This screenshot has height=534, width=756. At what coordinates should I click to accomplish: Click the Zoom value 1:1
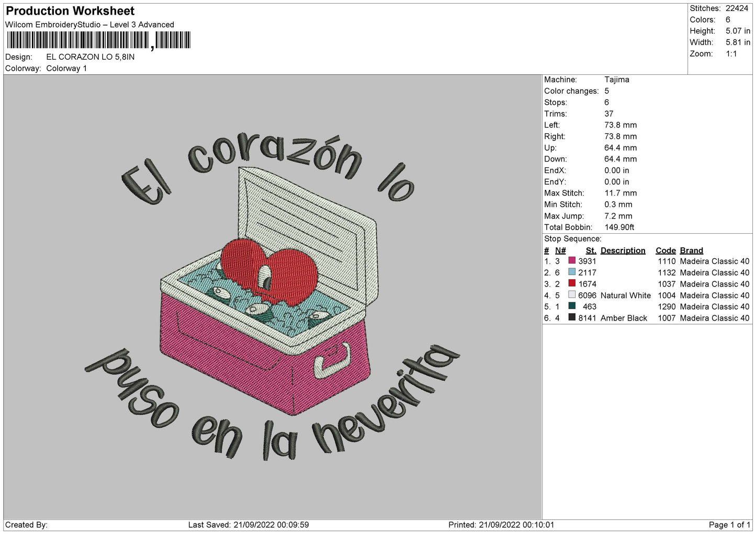[x=731, y=54]
